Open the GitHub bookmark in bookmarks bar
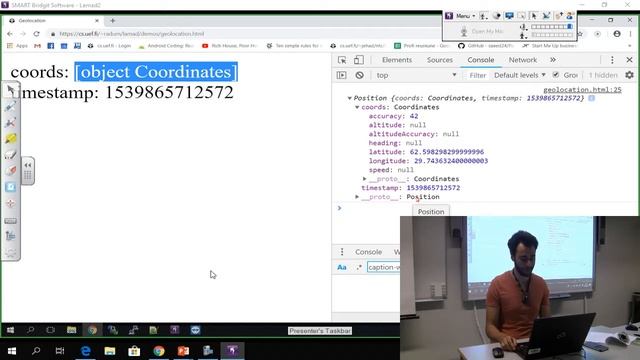The width and height of the screenshot is (640, 360). click(485, 46)
